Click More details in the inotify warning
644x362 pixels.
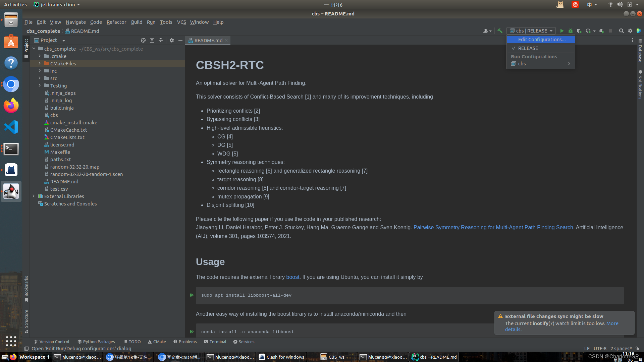click(612, 323)
